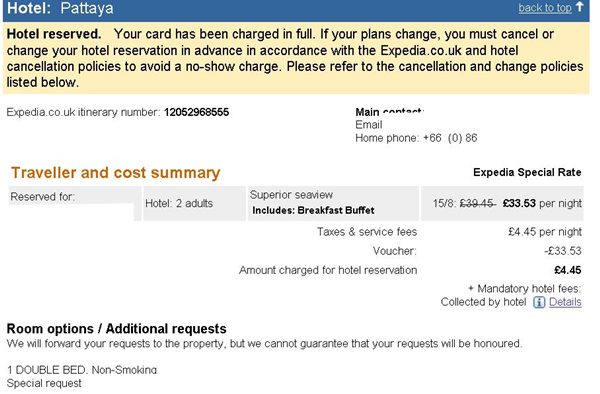Viewport: 600px width, 394px height.
Task: Click the 'Room options / Additional requests' heading
Action: pos(116,329)
